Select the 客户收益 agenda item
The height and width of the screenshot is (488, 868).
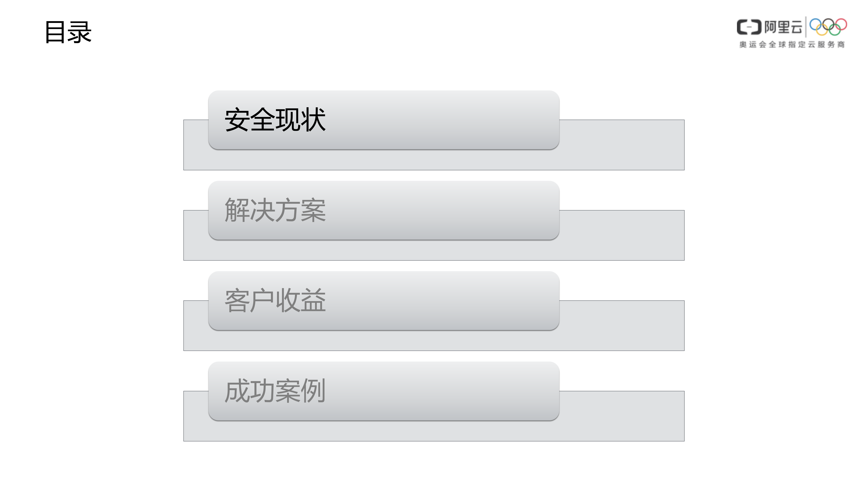pyautogui.click(x=383, y=301)
